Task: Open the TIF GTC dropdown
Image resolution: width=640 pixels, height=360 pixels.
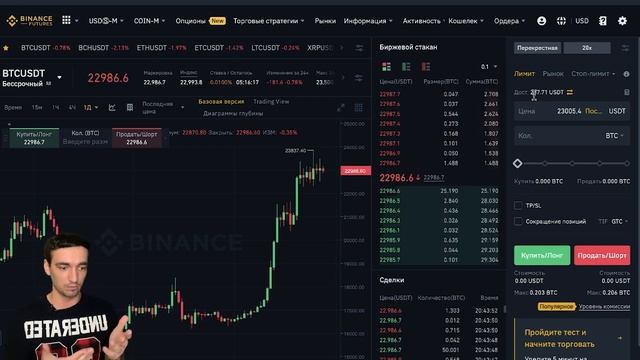Action: pos(619,221)
